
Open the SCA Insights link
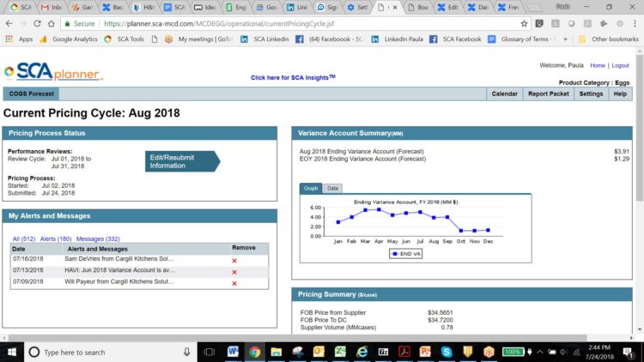293,77
